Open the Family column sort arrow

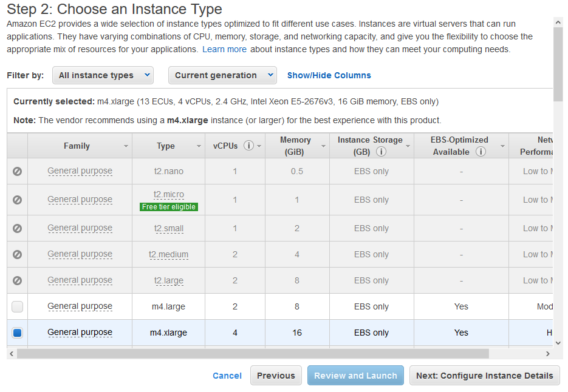[x=126, y=146]
